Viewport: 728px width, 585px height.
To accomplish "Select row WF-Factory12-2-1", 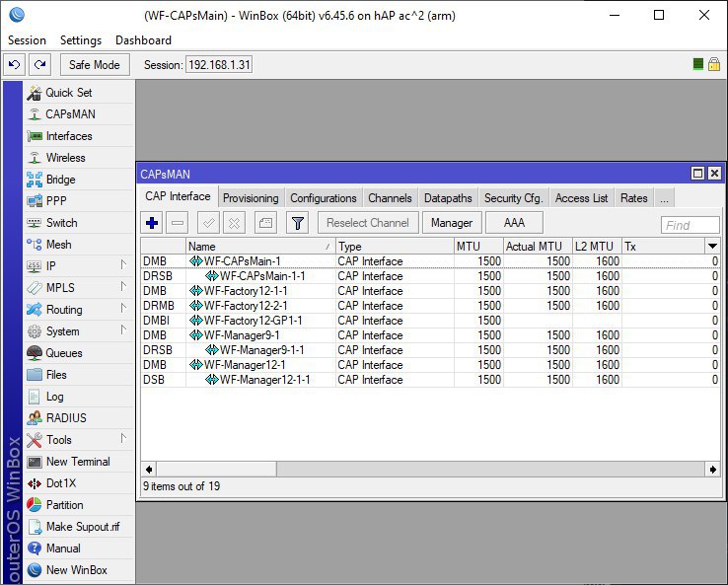I will pyautogui.click(x=430, y=306).
